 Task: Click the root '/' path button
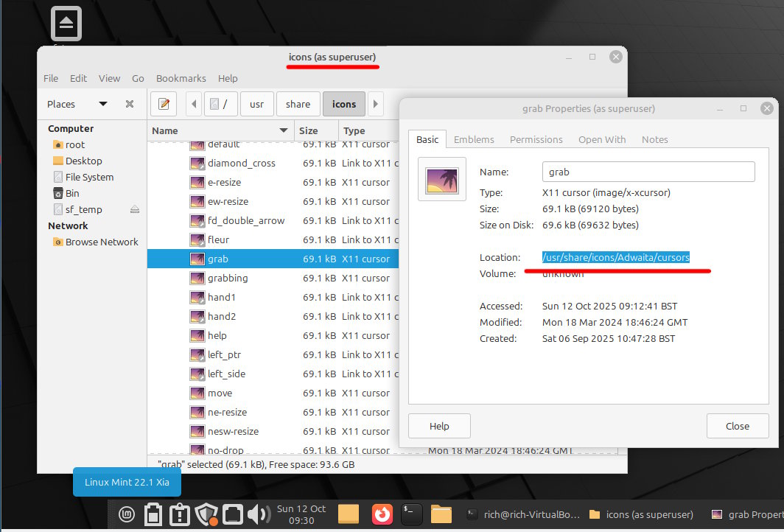click(x=220, y=104)
